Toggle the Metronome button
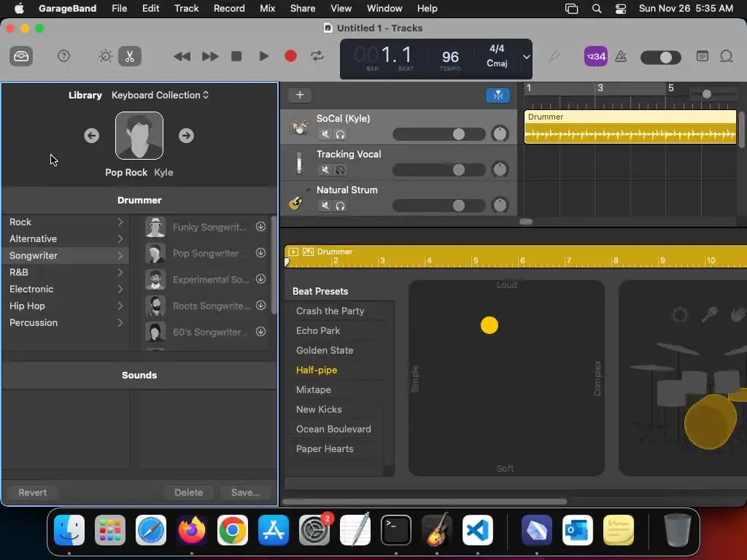This screenshot has height=560, width=747. pyautogui.click(x=621, y=57)
